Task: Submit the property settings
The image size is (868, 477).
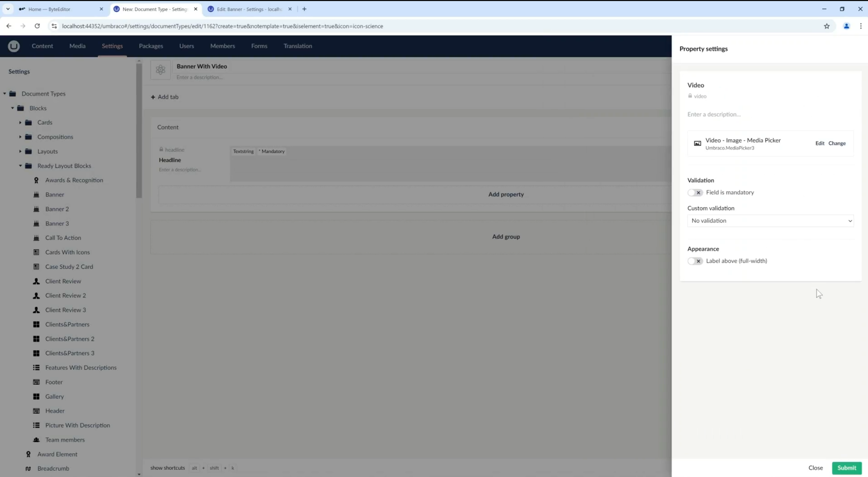Action: tap(847, 468)
